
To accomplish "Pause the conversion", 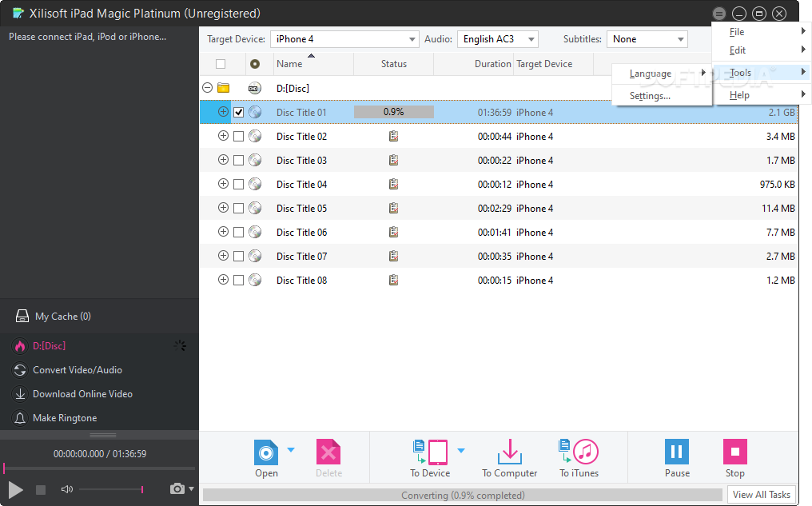I will (677, 452).
